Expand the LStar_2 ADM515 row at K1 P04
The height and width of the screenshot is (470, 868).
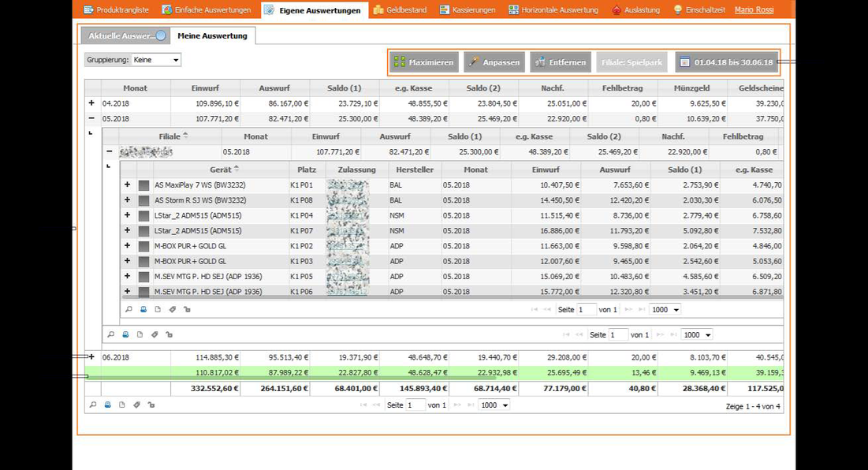coord(127,215)
